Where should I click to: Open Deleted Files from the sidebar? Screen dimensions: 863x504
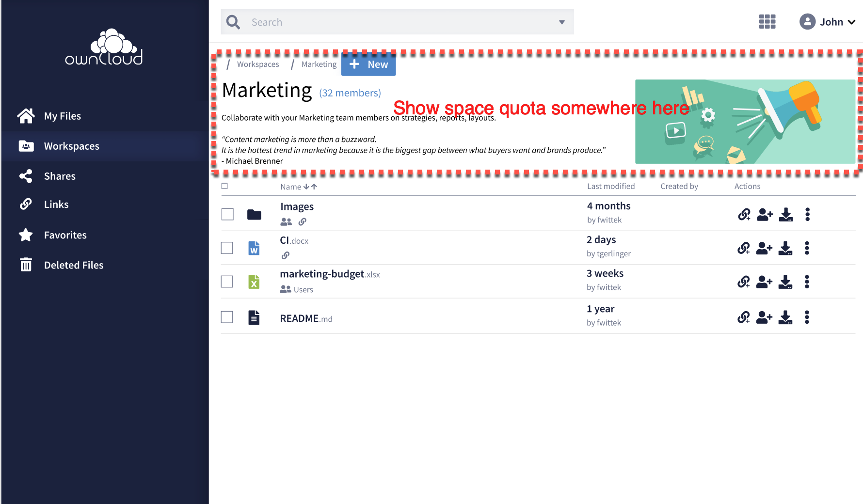click(x=73, y=265)
